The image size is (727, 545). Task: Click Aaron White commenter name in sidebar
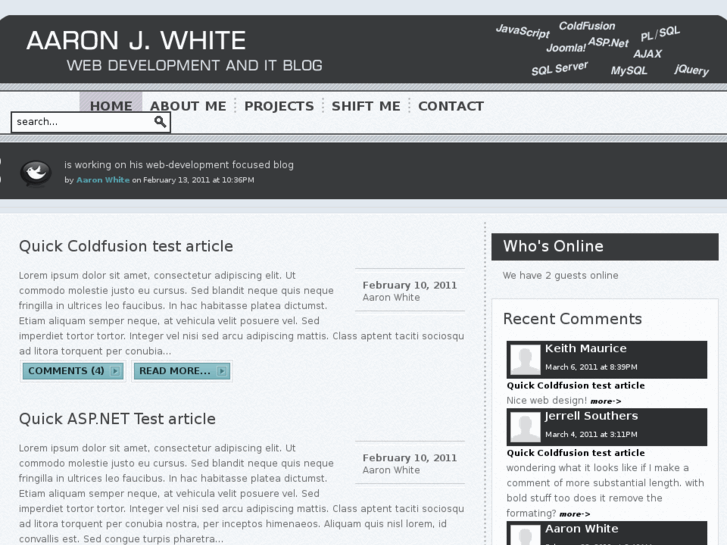[x=581, y=529]
